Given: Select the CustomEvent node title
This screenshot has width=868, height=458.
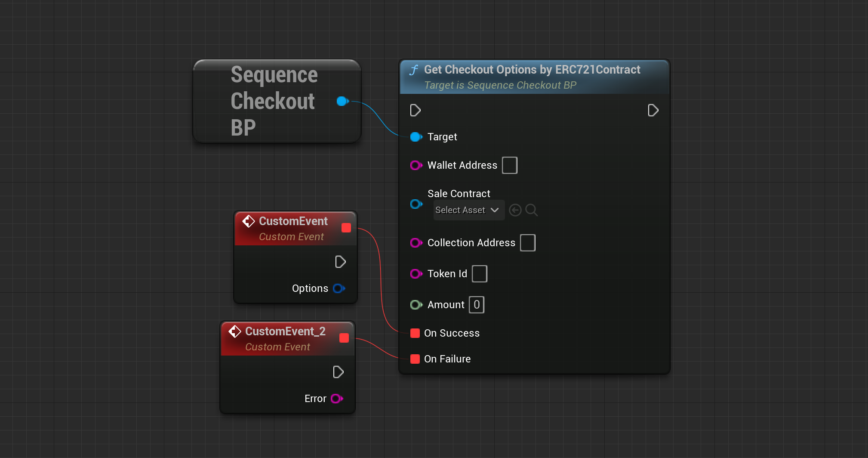Looking at the screenshot, I should 293,221.
